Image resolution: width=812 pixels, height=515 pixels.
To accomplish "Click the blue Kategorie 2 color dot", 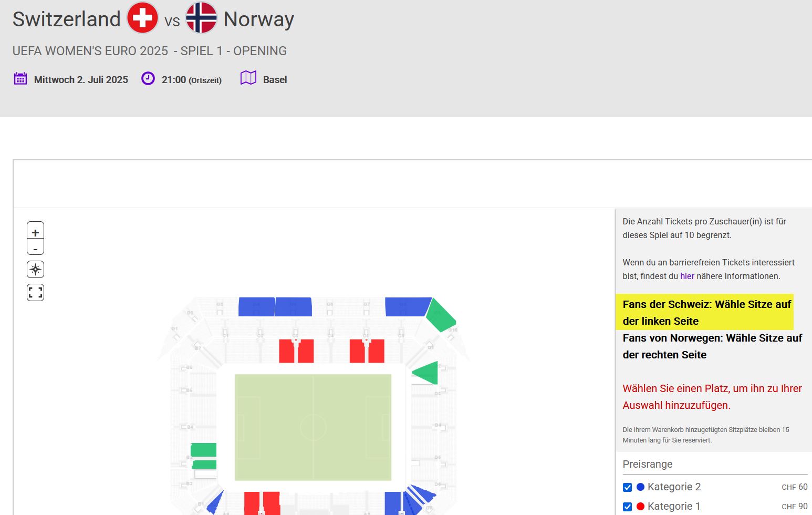I will coord(640,487).
